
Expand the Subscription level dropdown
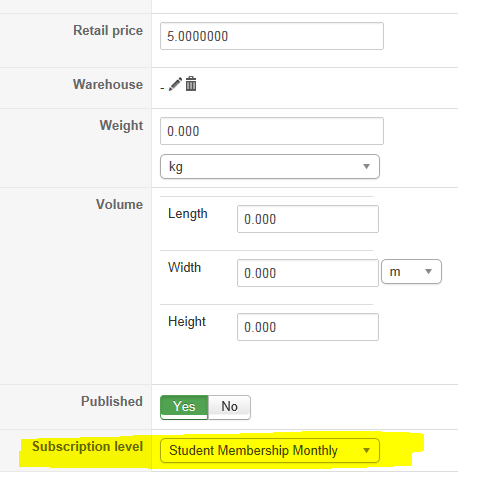tap(270, 450)
